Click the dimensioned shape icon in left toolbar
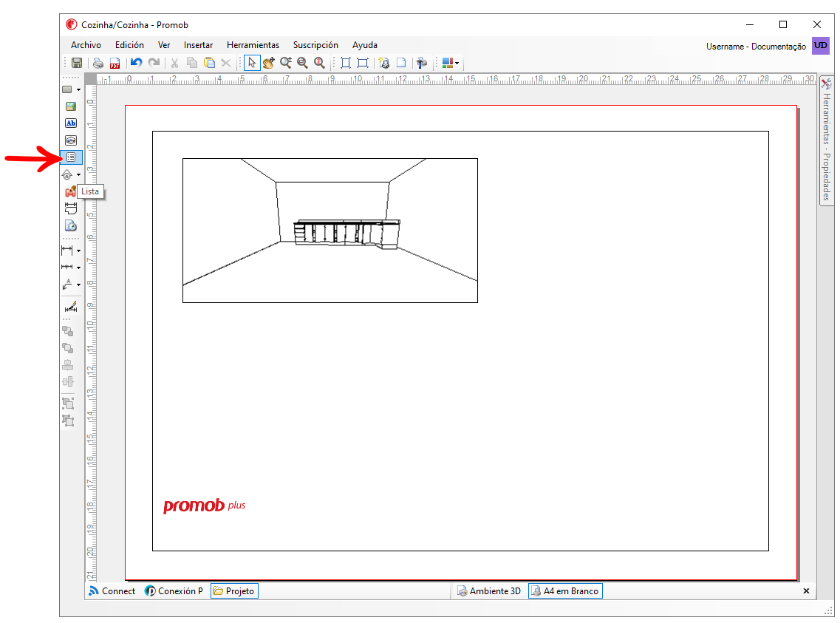The height and width of the screenshot is (623, 840). coord(71,208)
